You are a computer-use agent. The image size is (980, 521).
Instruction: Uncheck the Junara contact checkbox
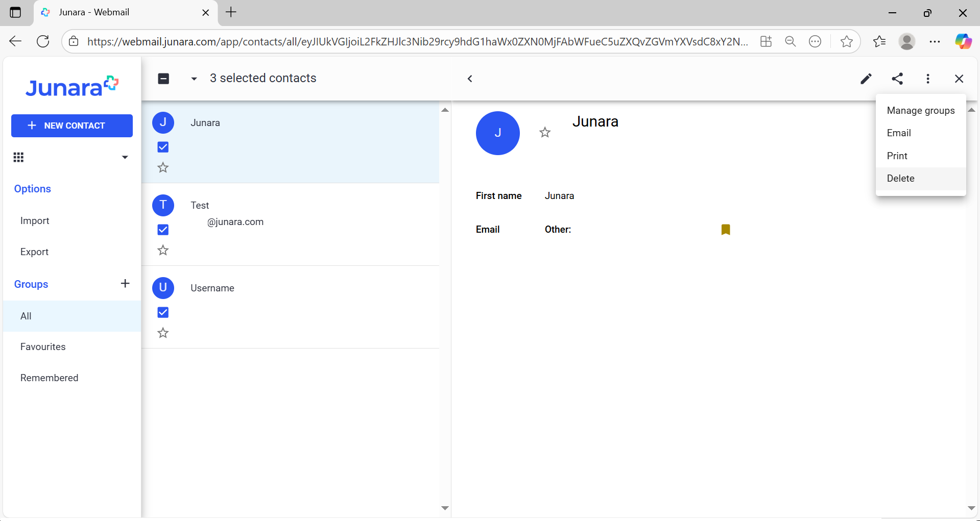(x=163, y=147)
